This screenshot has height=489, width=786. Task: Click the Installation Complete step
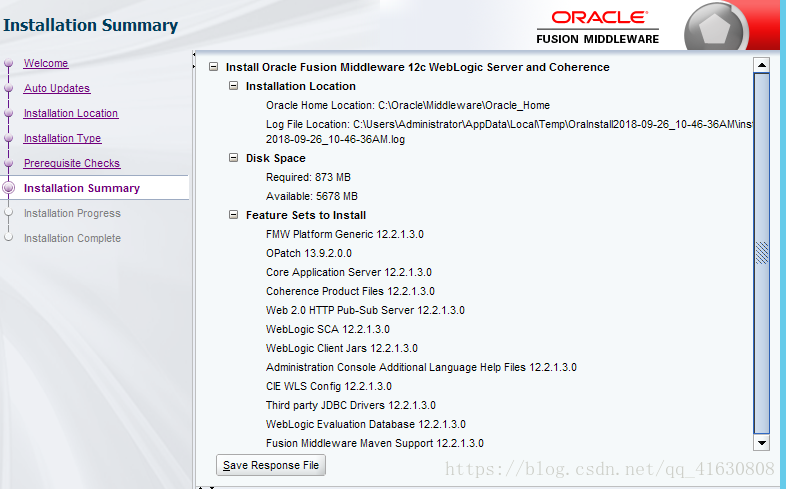[x=72, y=238]
